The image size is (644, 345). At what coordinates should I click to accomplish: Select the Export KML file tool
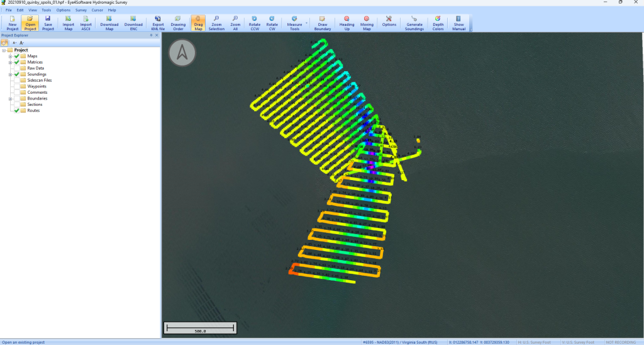(158, 23)
